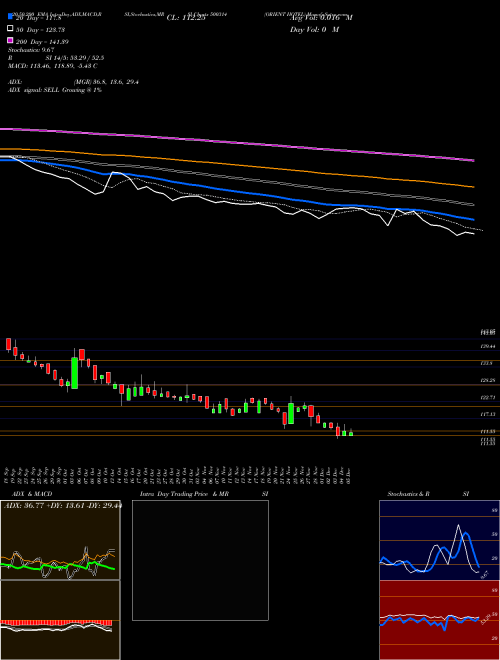Select the '(MGR) 36.8, 13.6, 29.4' ADX values

[x=106, y=82]
